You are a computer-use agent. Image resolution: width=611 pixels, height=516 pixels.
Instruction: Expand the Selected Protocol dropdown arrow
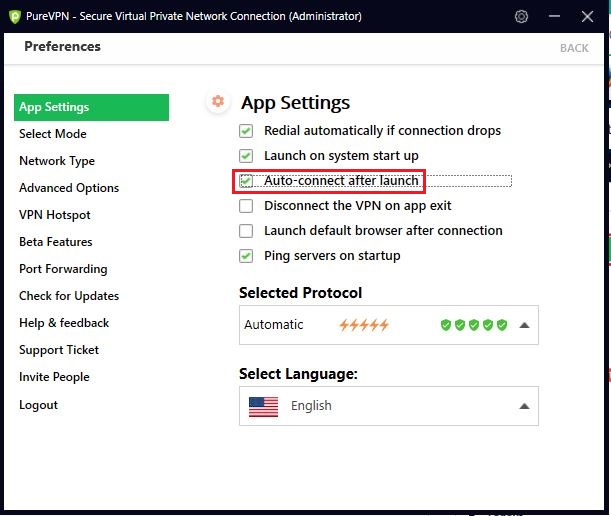524,325
